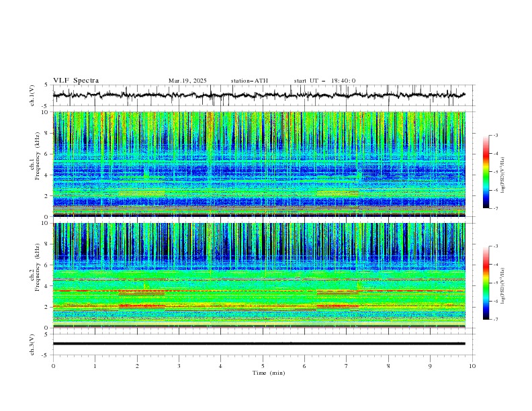Click tick label "7" on the Time axis

(347, 366)
